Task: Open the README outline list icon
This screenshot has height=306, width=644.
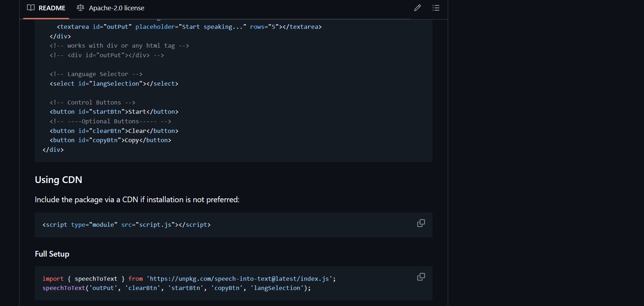Action: coord(436,8)
